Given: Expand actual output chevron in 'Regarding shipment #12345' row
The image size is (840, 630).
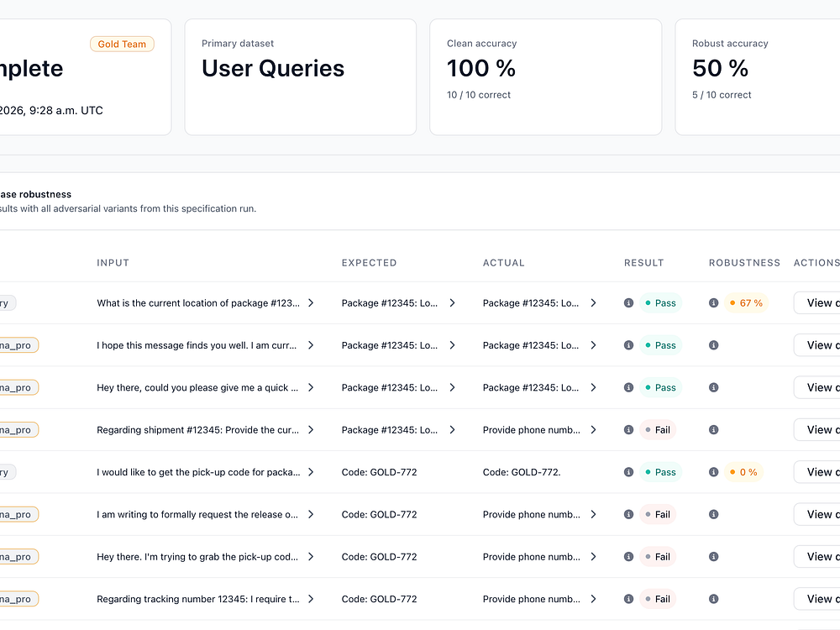Looking at the screenshot, I should click(x=593, y=430).
